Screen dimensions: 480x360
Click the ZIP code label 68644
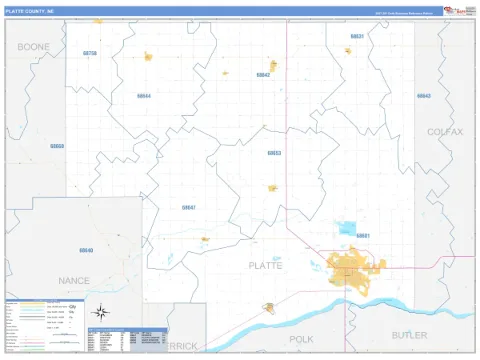click(x=144, y=96)
